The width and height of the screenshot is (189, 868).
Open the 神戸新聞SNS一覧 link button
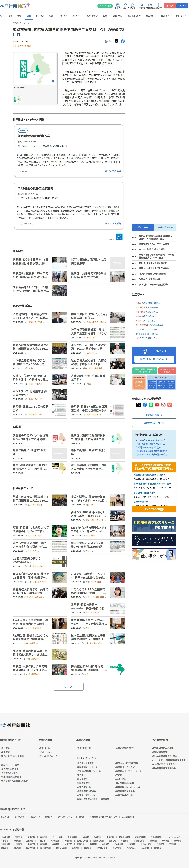coord(154,423)
